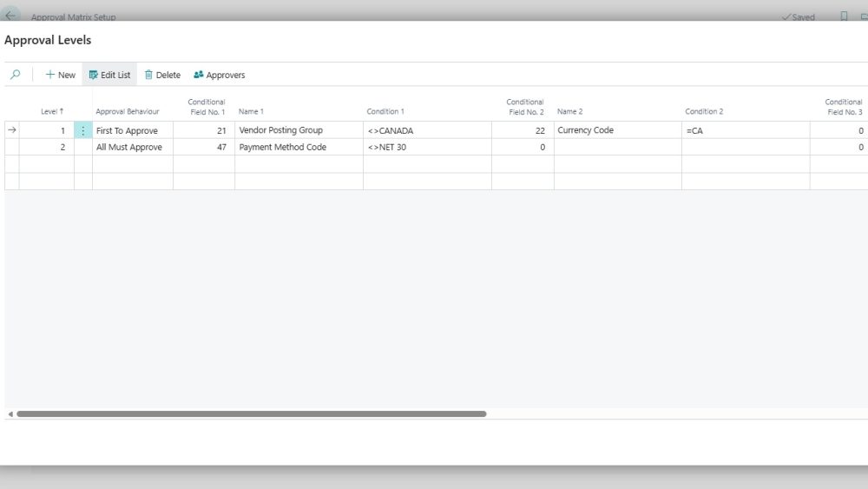Click the Payment Method Code cell
This screenshot has height=489, width=868.
[299, 147]
